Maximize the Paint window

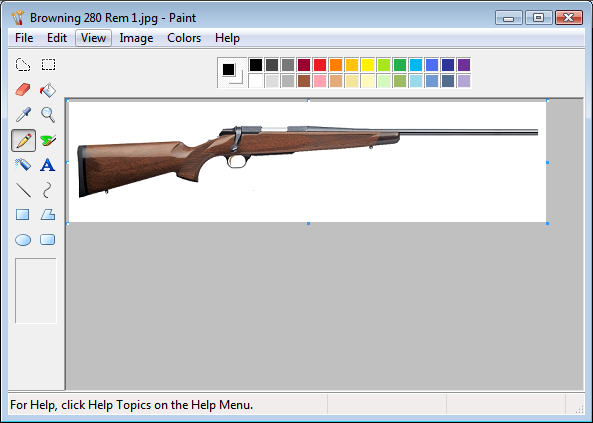coord(538,17)
